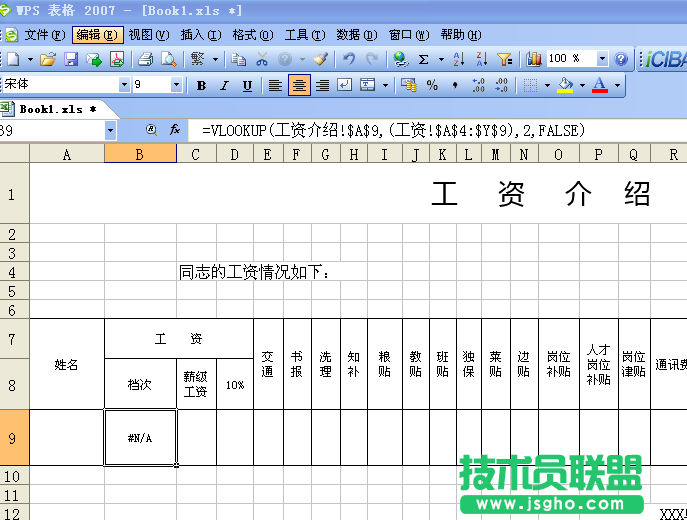Send file by email icon
The image size is (687, 520).
coord(94,59)
